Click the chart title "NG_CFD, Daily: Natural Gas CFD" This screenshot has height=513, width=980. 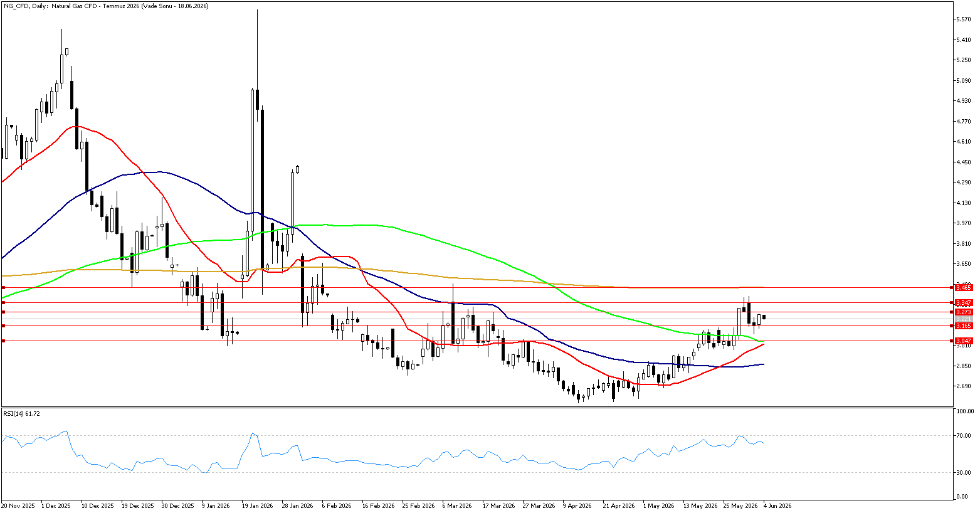[49, 6]
